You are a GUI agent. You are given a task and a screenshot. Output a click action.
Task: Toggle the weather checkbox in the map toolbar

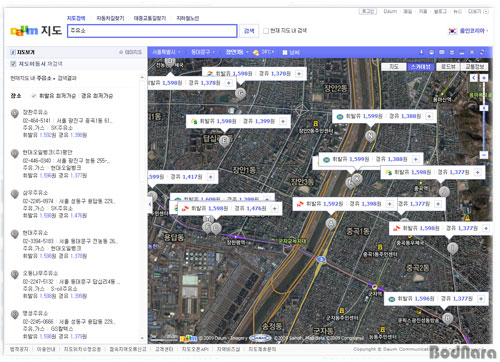coord(285,52)
